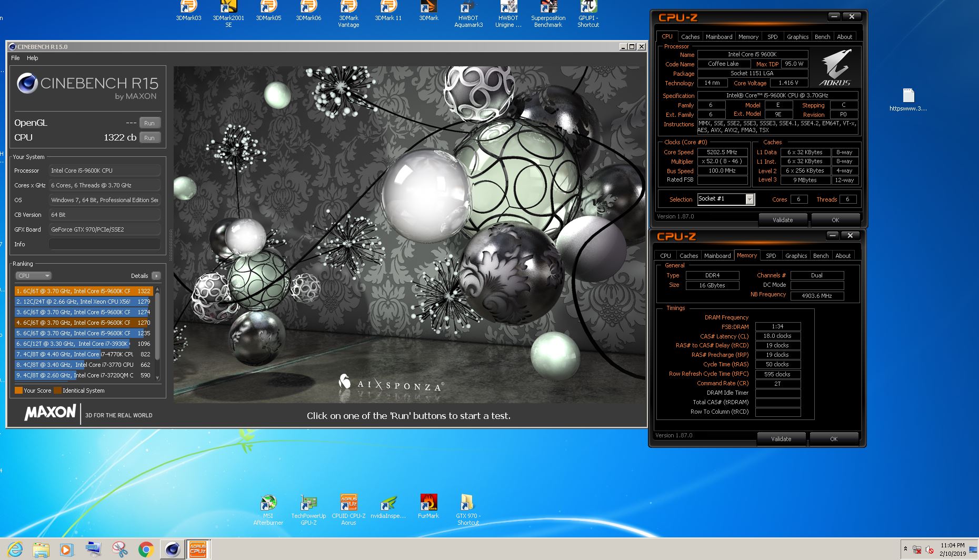This screenshot has height=560, width=979.
Task: Open the 3DMark desktop shortcut
Action: [428, 11]
